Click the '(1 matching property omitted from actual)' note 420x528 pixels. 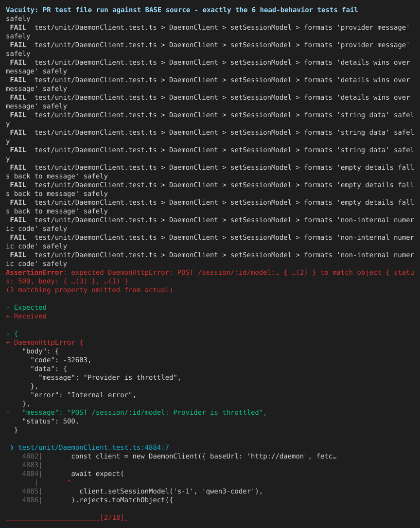point(89,290)
